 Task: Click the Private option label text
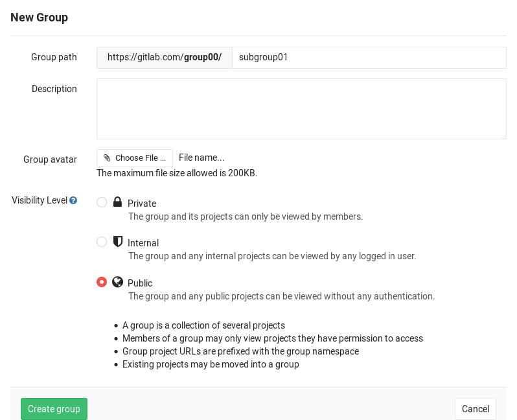pyautogui.click(x=142, y=204)
